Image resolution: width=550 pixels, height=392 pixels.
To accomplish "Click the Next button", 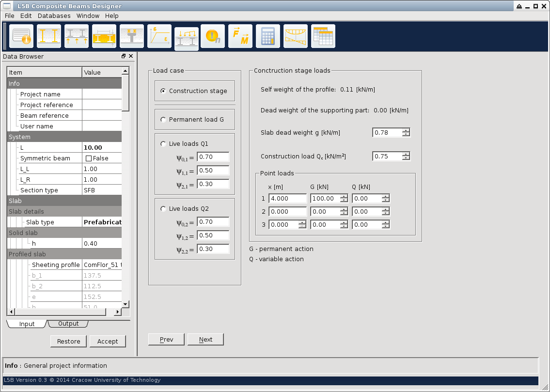I will click(x=205, y=340).
